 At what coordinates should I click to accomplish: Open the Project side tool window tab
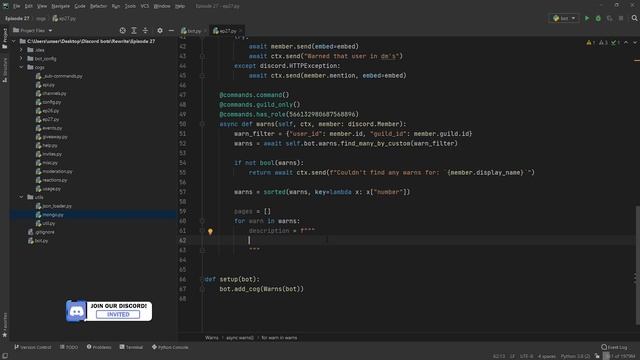click(5, 38)
